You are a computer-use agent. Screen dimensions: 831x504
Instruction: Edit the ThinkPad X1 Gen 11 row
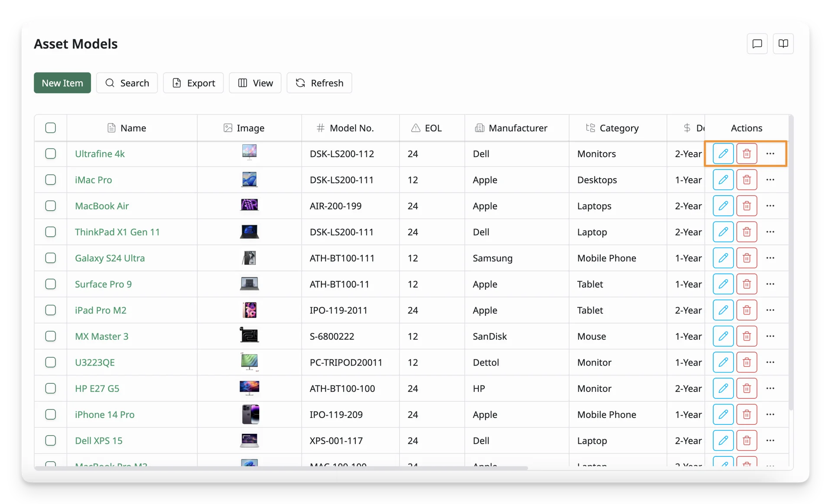pyautogui.click(x=723, y=232)
